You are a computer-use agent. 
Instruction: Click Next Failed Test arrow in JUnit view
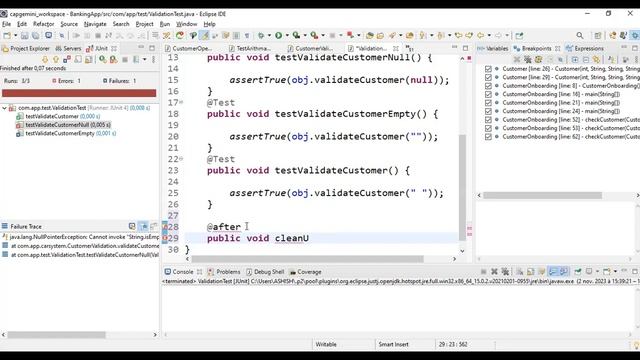pyautogui.click(x=45, y=60)
